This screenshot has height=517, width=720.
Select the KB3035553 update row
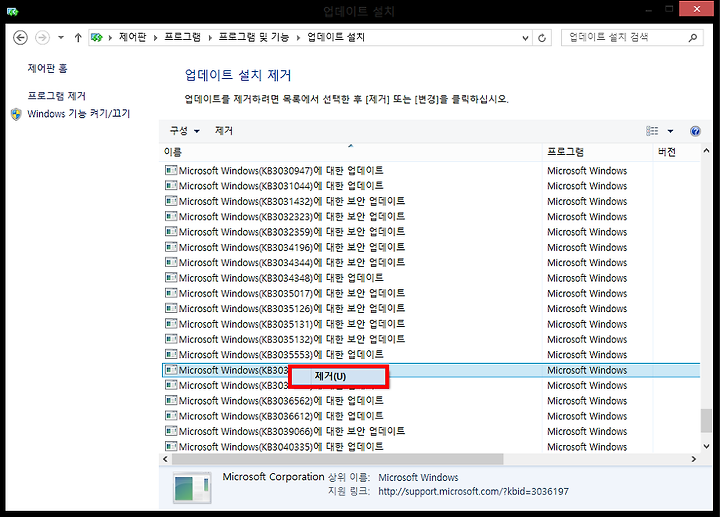(431, 354)
